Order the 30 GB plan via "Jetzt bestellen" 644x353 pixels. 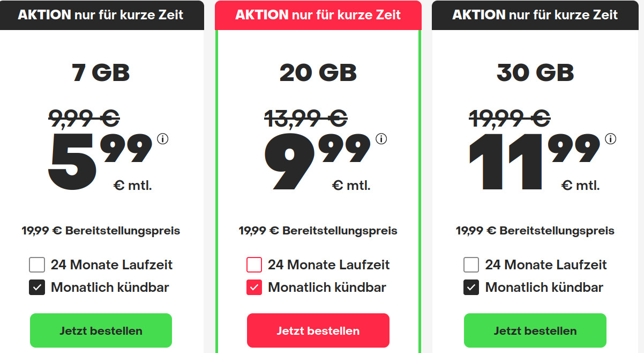pos(535,330)
